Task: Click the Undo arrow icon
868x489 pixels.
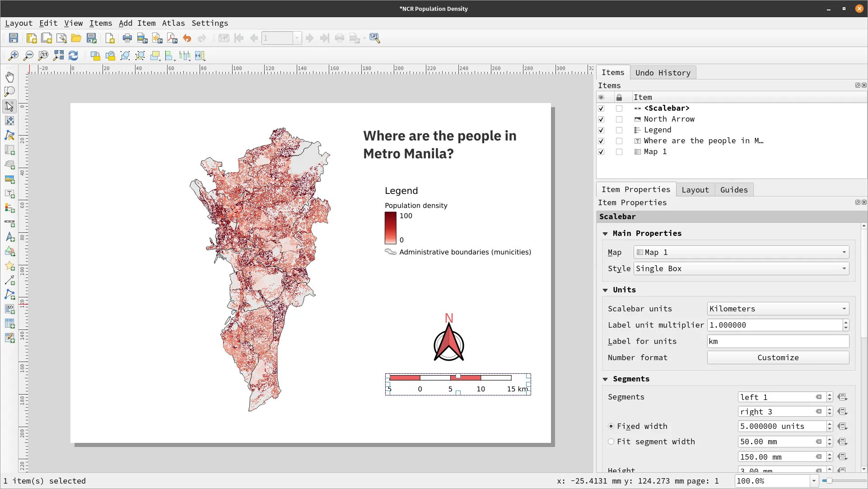Action: [187, 38]
